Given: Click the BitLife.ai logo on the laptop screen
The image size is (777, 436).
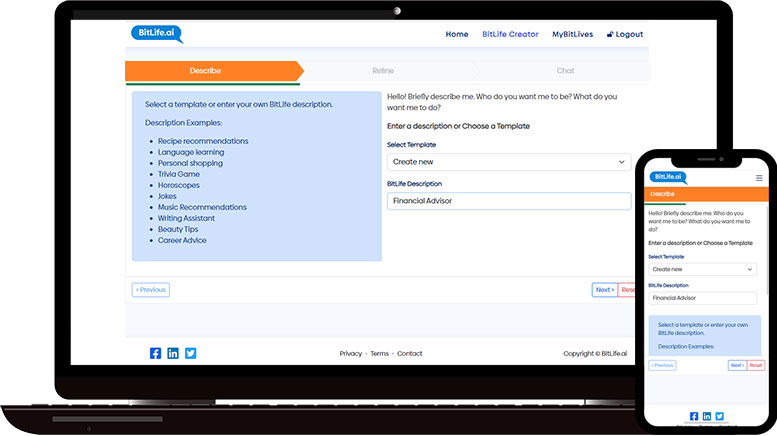Looking at the screenshot, I should (x=157, y=34).
